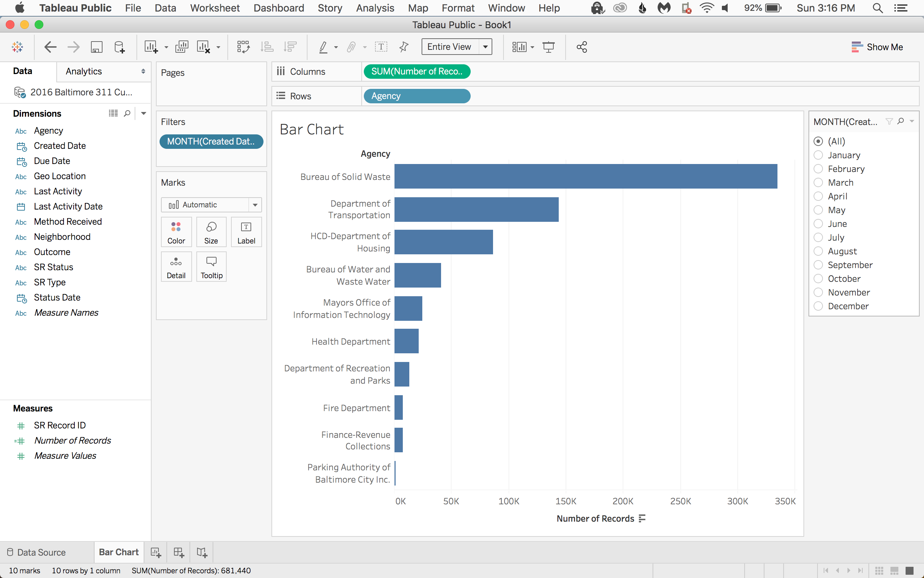Click the Add new data source icon
Viewport: 924px width, 578px height.
(x=119, y=47)
